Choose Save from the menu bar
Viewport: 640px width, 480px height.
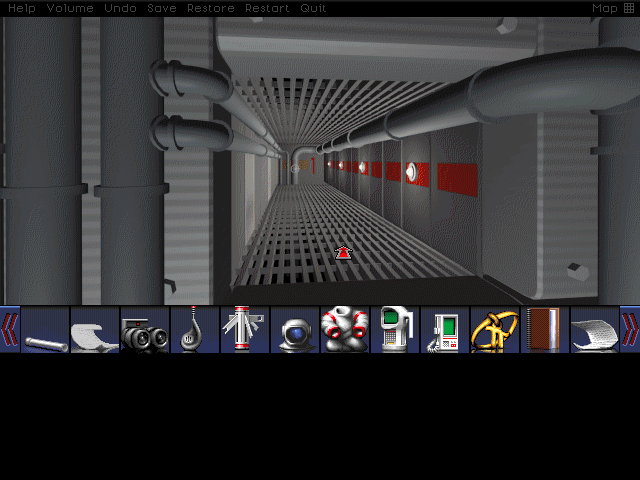point(162,8)
